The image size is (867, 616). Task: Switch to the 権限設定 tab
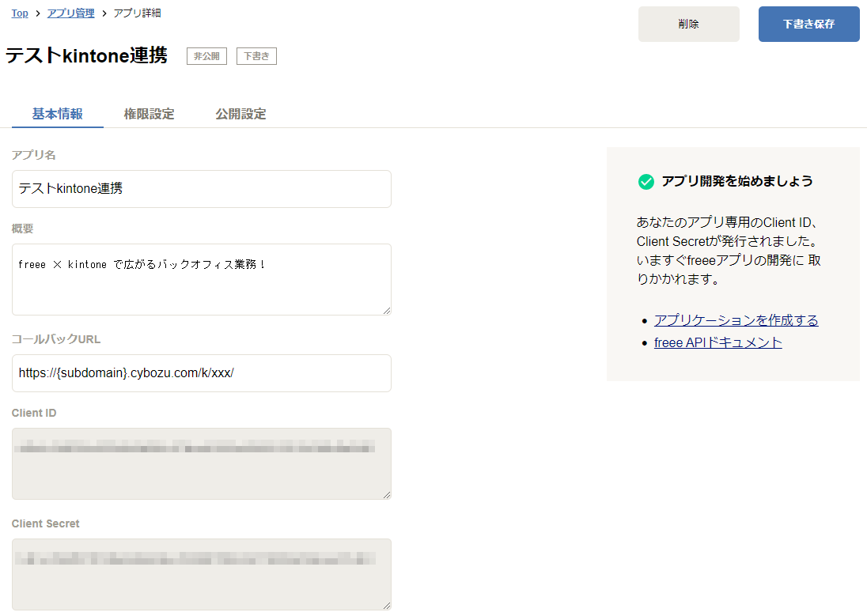tap(150, 114)
